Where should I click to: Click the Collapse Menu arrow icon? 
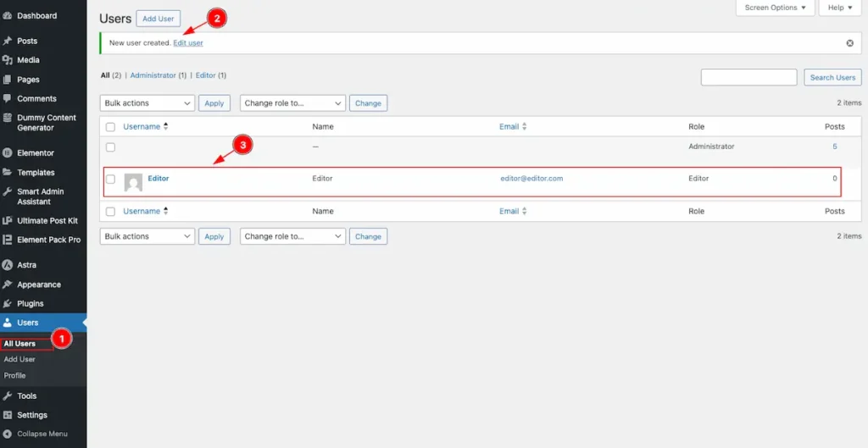coord(7,434)
